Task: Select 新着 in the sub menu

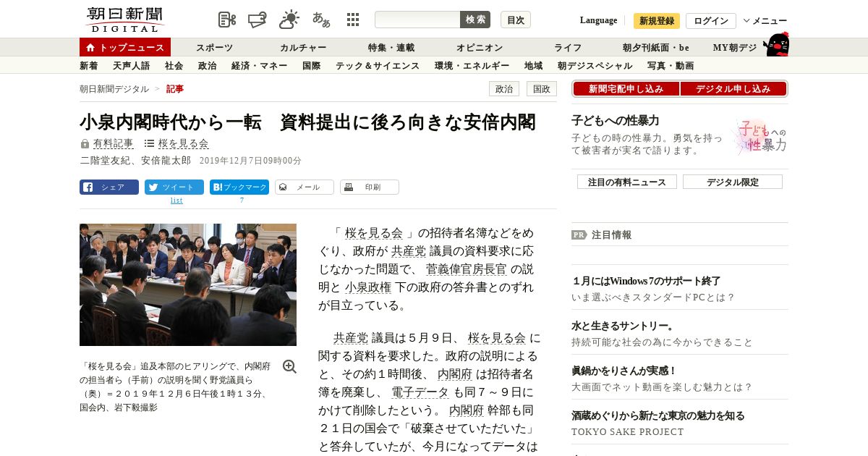Action: (x=89, y=65)
